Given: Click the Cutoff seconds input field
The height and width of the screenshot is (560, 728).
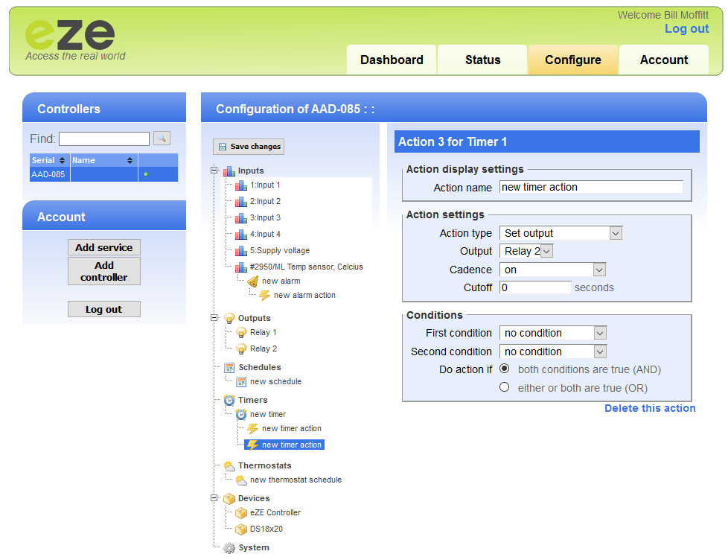Looking at the screenshot, I should point(535,287).
